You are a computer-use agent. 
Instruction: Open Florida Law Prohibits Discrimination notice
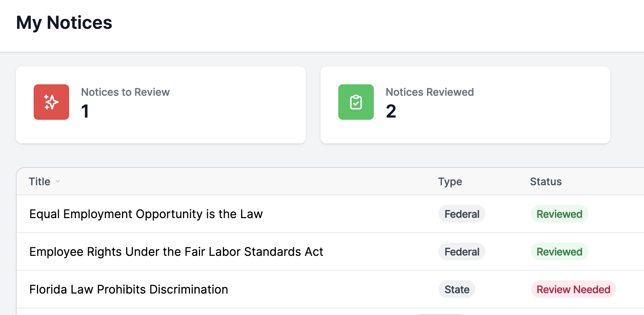tap(129, 289)
